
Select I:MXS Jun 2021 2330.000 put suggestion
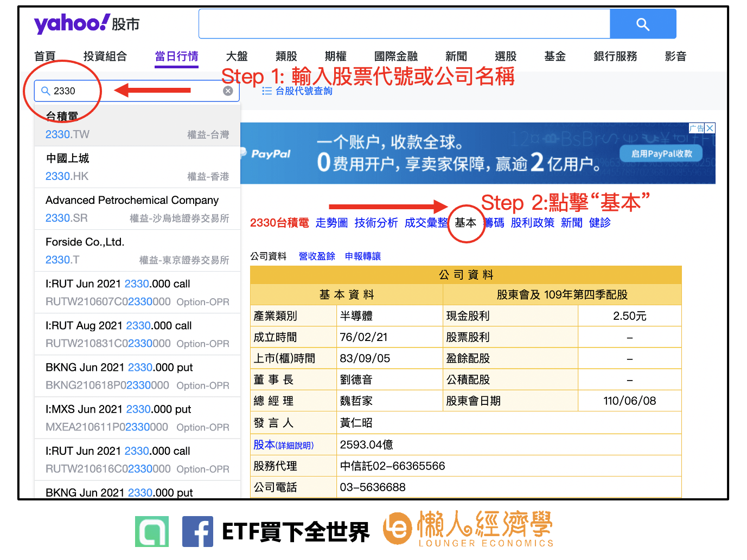click(x=137, y=417)
